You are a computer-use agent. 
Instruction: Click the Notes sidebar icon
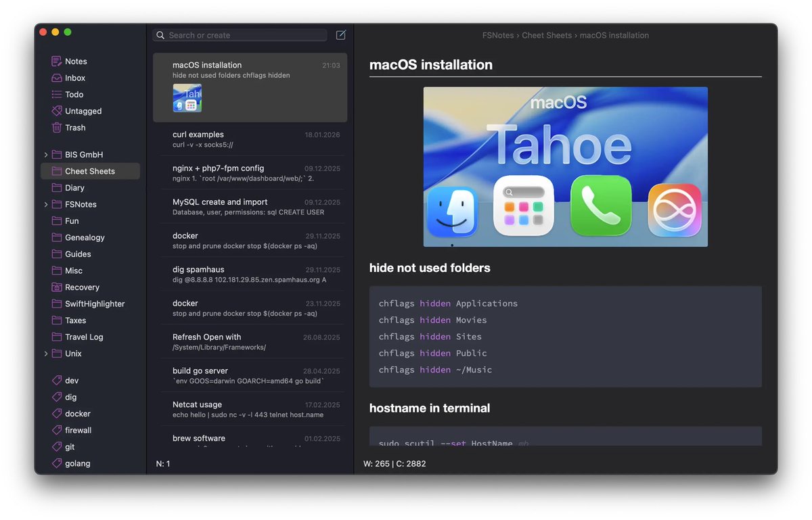pyautogui.click(x=57, y=62)
